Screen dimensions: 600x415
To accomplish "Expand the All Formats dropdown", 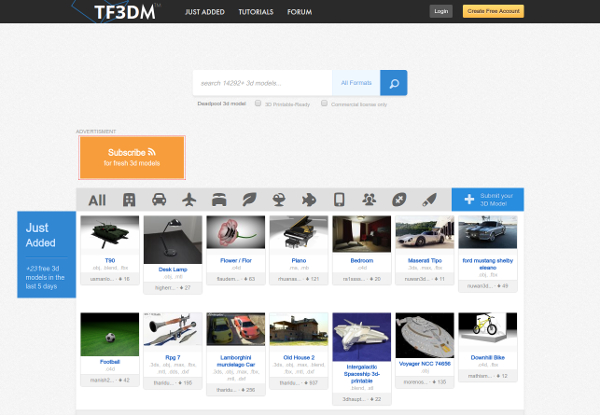I will tap(356, 83).
